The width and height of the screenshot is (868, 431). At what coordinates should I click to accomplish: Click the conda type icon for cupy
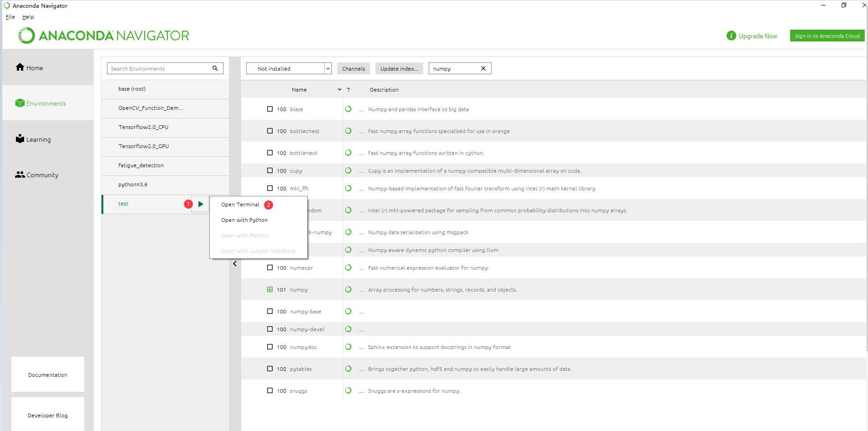click(x=348, y=170)
